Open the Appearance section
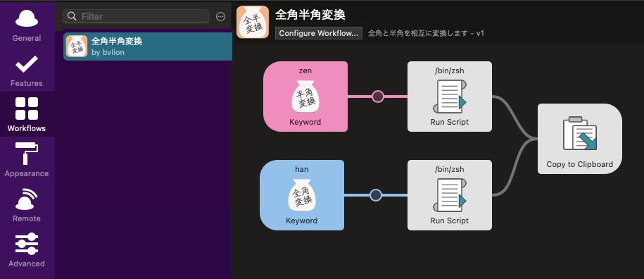Screen dimensions: 644x279 pyautogui.click(x=27, y=159)
